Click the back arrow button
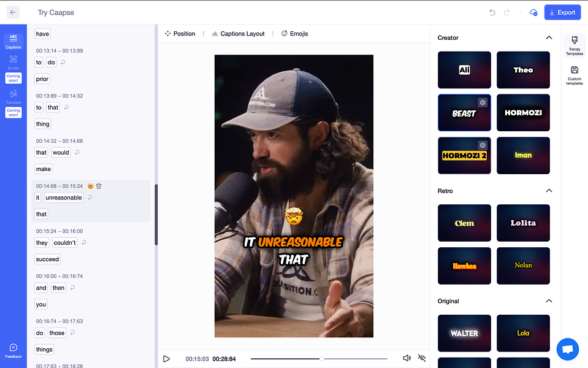 pyautogui.click(x=13, y=12)
